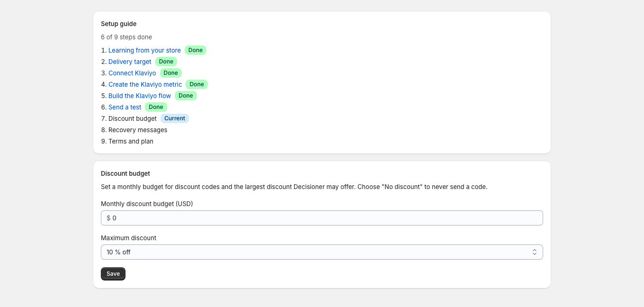Click the Terms and plan step text
Viewport: 644px width, 307px height.
point(131,141)
